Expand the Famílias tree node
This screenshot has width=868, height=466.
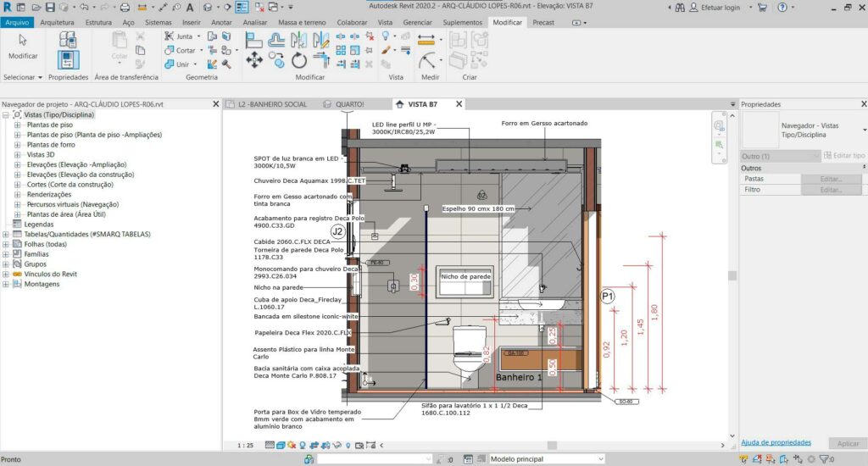tap(6, 254)
